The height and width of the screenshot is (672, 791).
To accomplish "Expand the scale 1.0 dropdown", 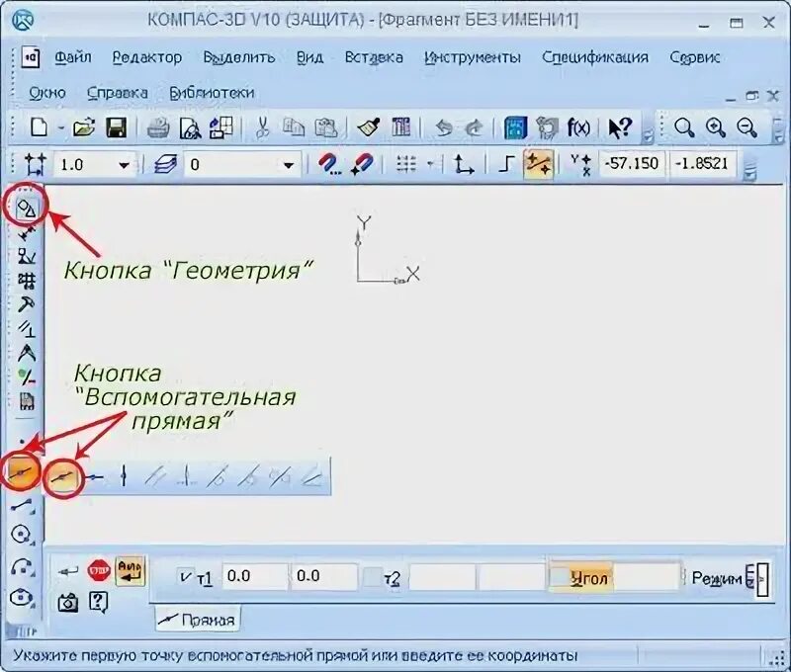I will pos(125,165).
